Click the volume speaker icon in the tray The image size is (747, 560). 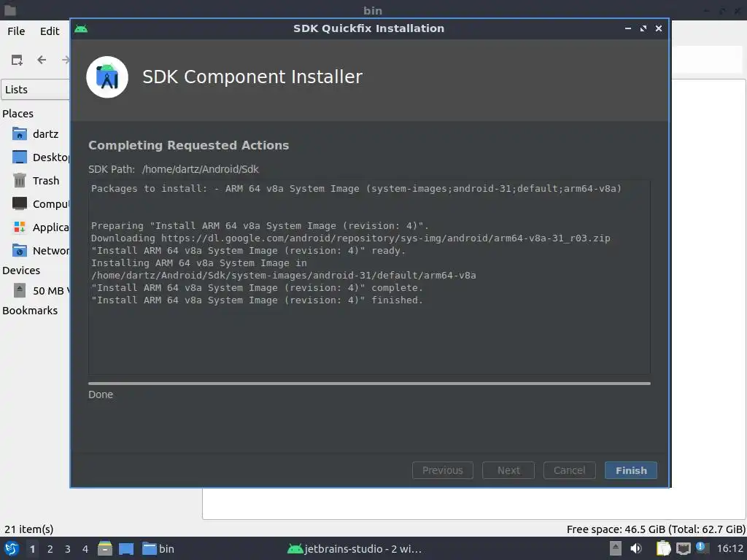tap(636, 548)
